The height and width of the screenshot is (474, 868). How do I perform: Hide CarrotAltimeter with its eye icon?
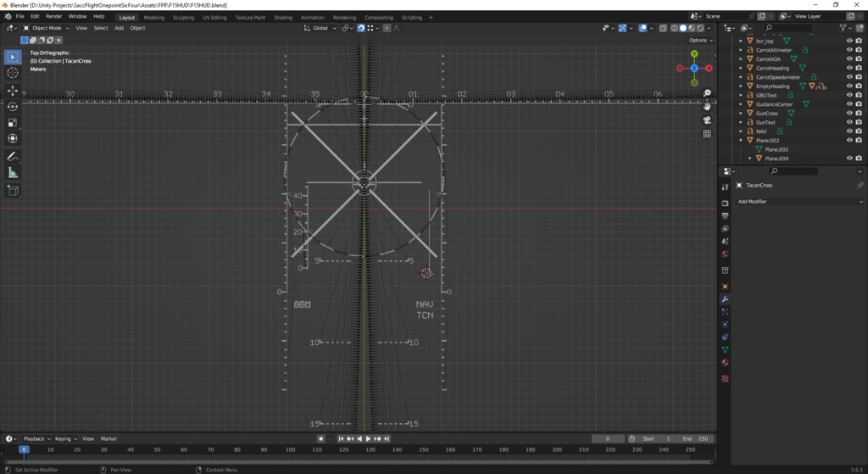click(849, 50)
